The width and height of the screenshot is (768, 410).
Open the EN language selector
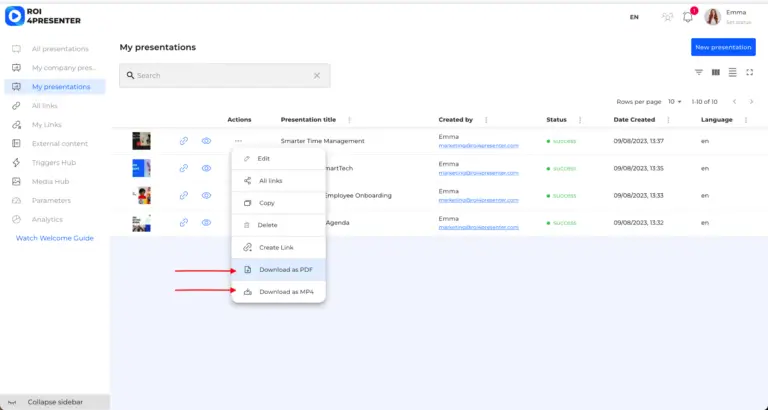[634, 17]
